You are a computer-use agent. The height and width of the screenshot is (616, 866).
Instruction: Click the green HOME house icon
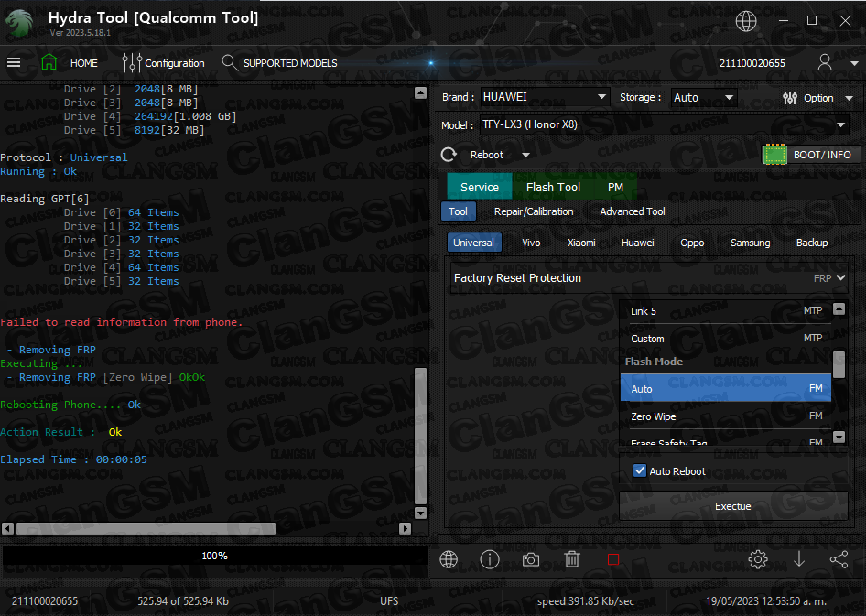coord(49,62)
